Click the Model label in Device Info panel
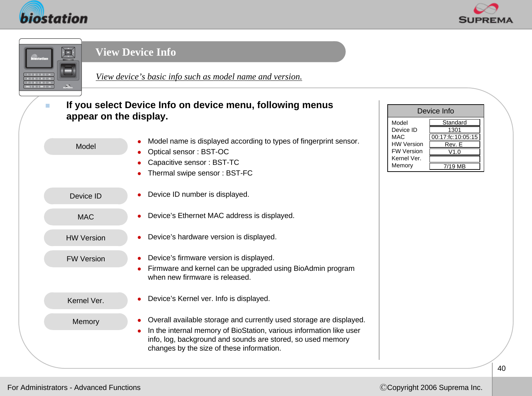The image size is (532, 396). coord(400,123)
